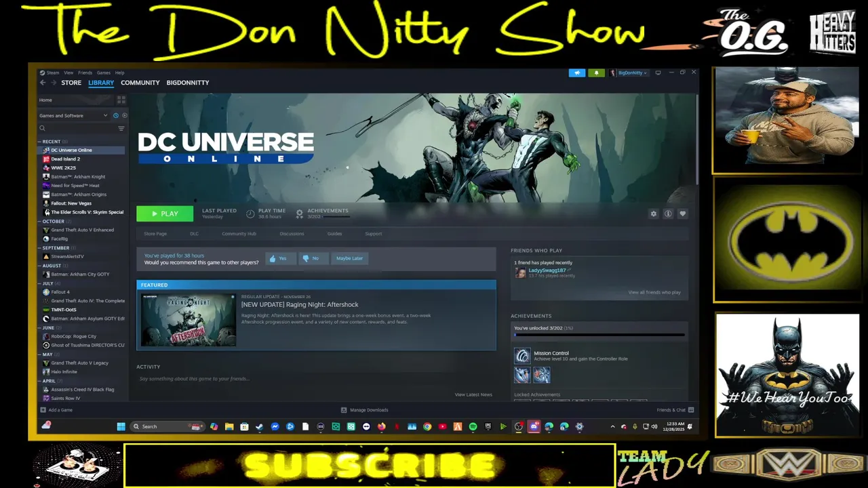Open the Guides link
Viewport: 868px width, 488px height.
pyautogui.click(x=334, y=234)
